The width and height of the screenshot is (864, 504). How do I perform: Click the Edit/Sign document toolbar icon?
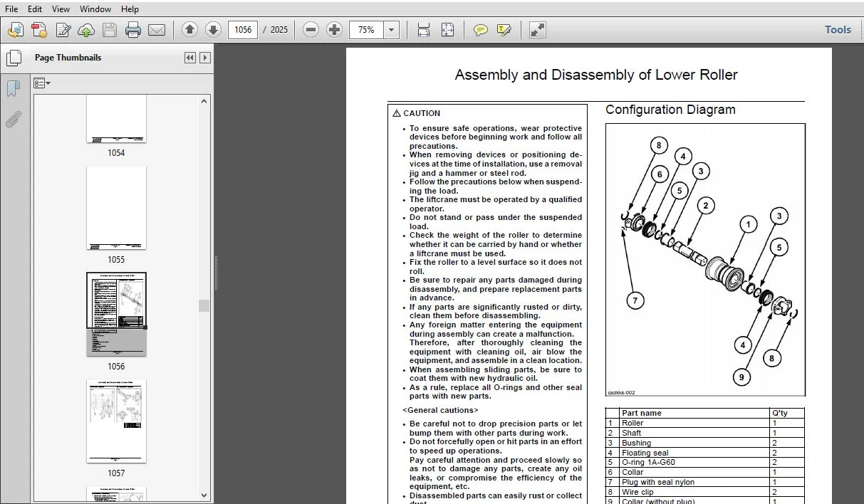(63, 30)
